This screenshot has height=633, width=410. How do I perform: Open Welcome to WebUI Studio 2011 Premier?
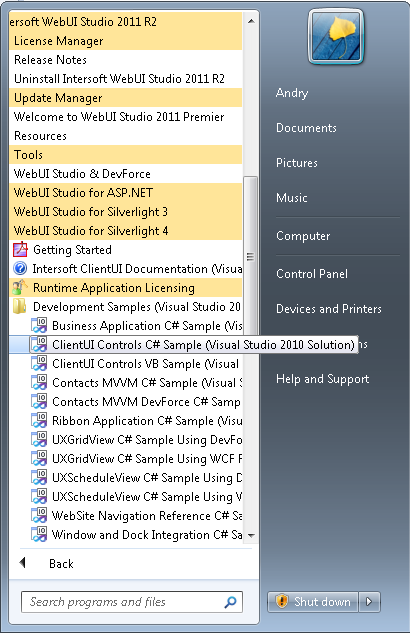(126, 117)
